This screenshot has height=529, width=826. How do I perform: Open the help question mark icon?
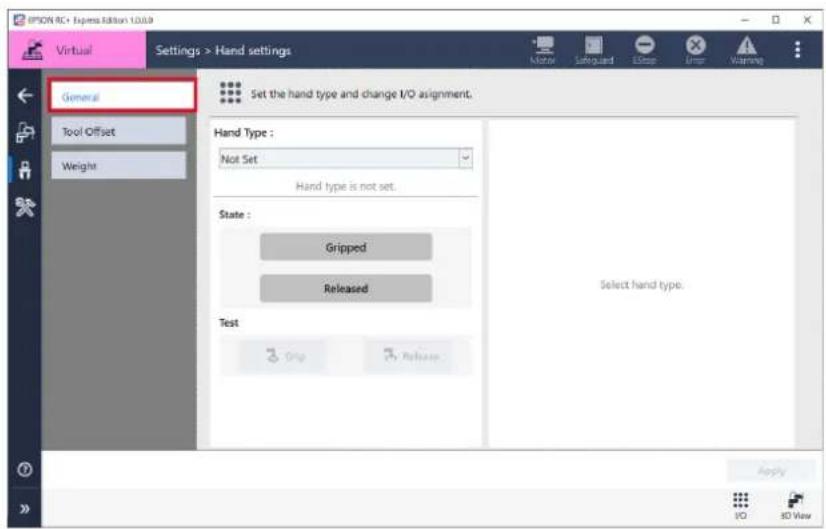pyautogui.click(x=25, y=469)
